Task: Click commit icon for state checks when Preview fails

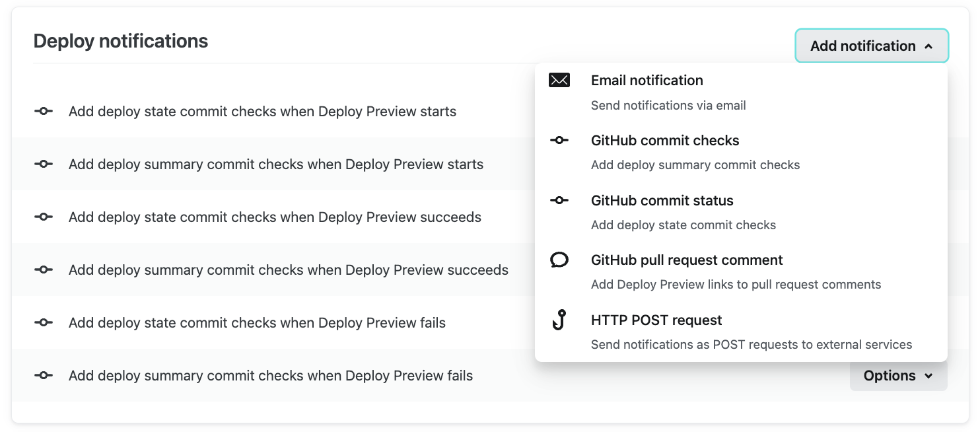Action: [x=44, y=323]
